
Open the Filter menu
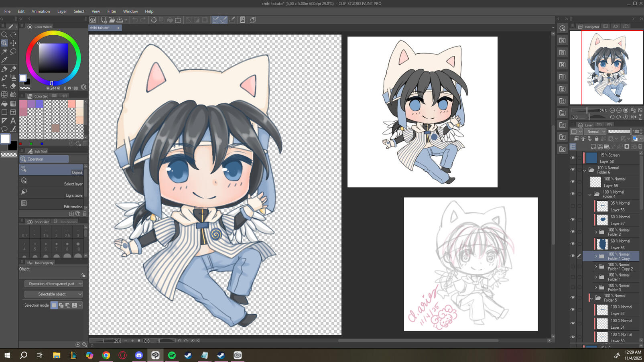point(112,11)
